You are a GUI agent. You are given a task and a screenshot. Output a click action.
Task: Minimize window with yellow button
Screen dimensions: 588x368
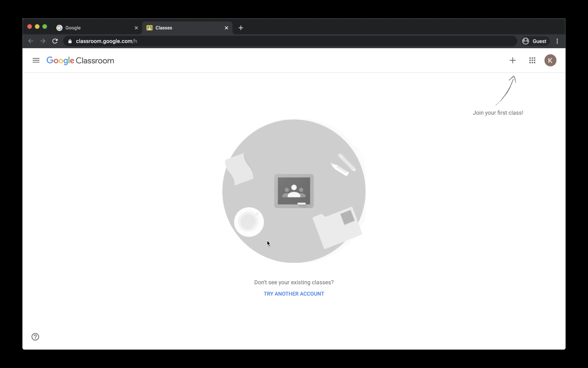point(37,27)
